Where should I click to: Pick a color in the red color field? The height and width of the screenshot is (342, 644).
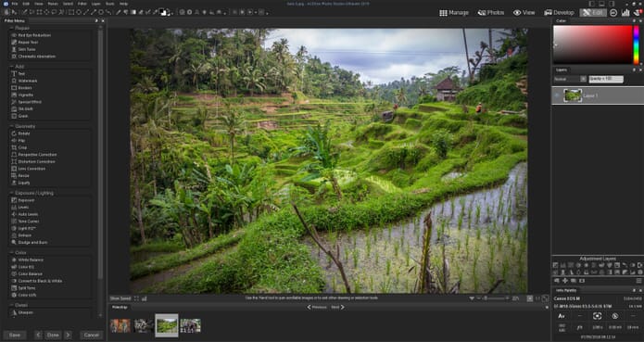[592, 44]
